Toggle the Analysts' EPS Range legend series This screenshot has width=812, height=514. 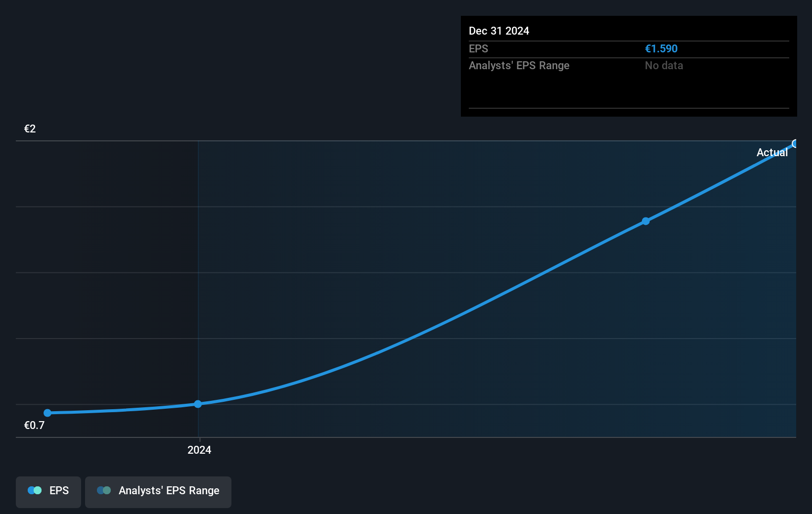[158, 492]
